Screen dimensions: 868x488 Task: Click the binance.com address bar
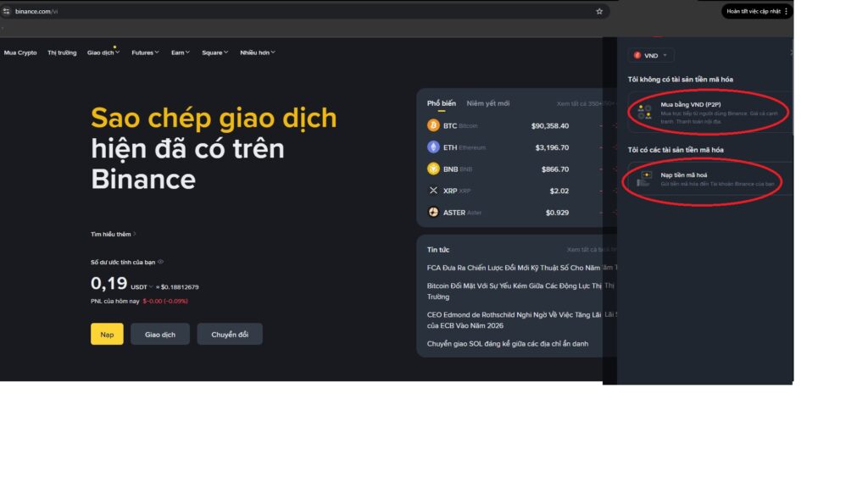click(304, 11)
